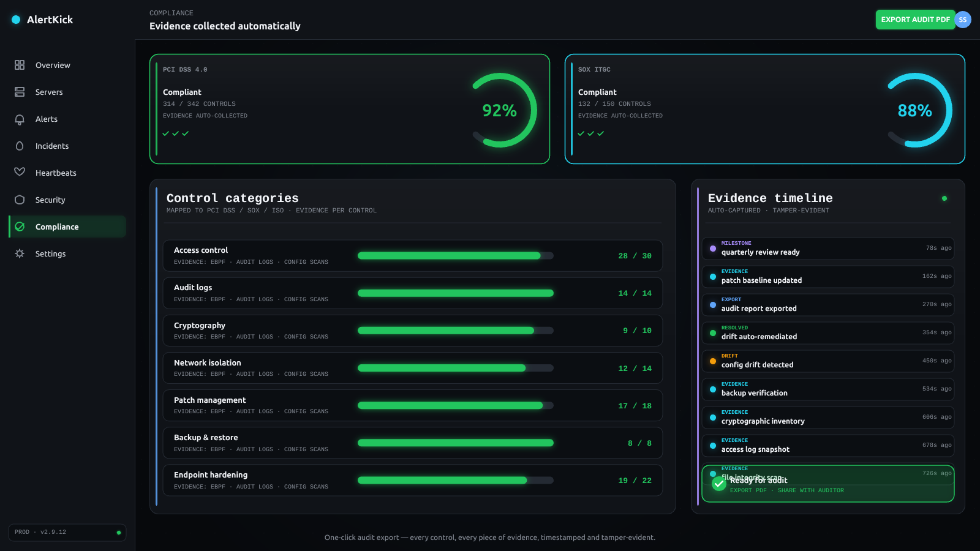Select the Heartbeats menu item

[x=67, y=173]
